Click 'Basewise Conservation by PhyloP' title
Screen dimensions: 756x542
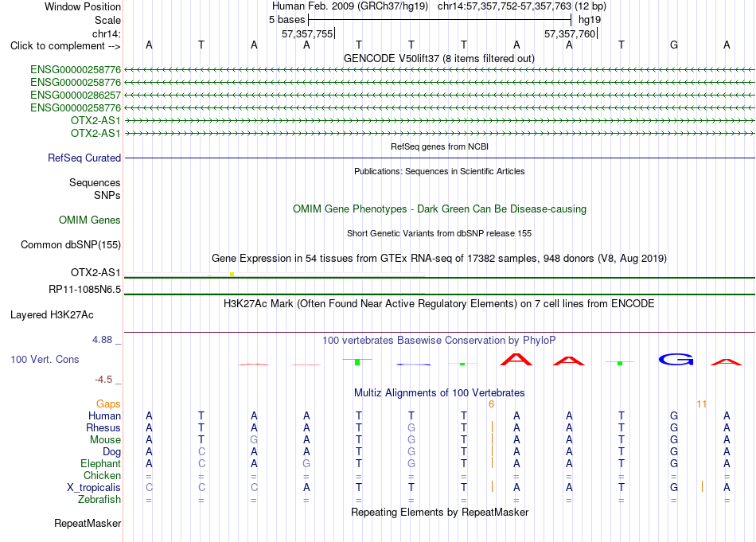(439, 341)
